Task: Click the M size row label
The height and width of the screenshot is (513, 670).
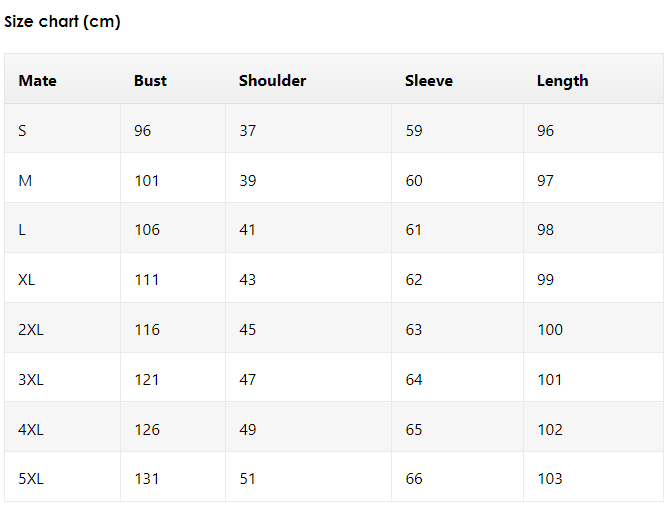Action: (25, 181)
